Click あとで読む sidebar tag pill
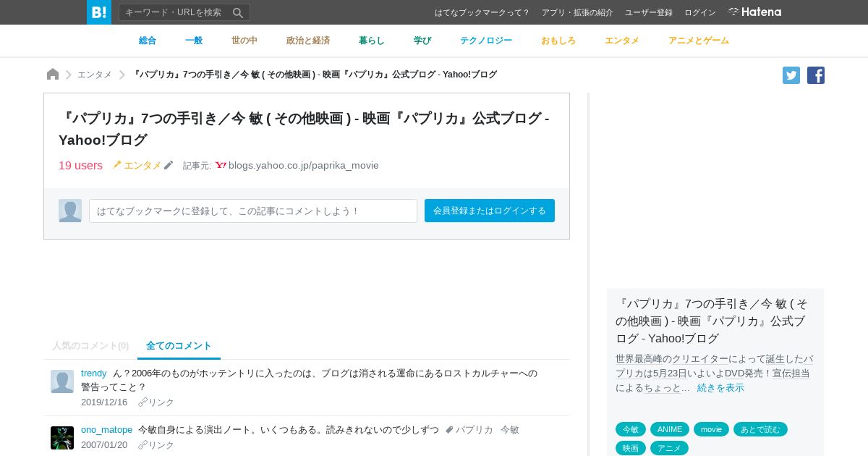Viewport: 868px width, 456px height. tap(760, 429)
